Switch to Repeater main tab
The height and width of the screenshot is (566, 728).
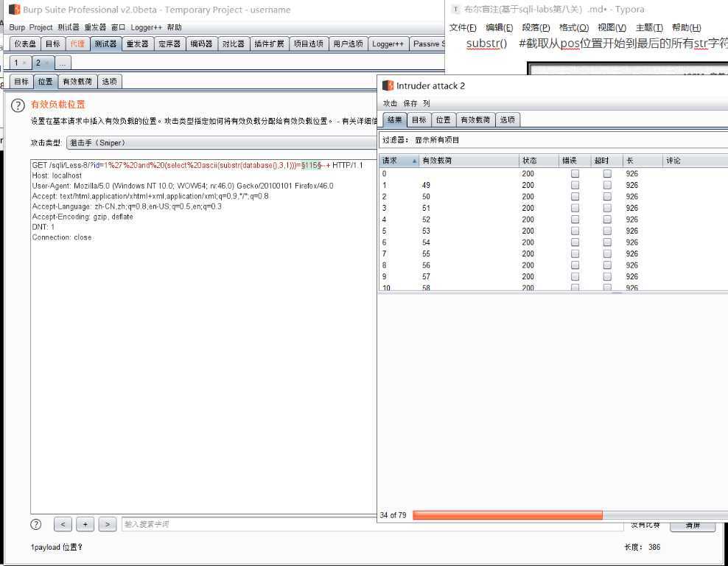click(x=138, y=43)
